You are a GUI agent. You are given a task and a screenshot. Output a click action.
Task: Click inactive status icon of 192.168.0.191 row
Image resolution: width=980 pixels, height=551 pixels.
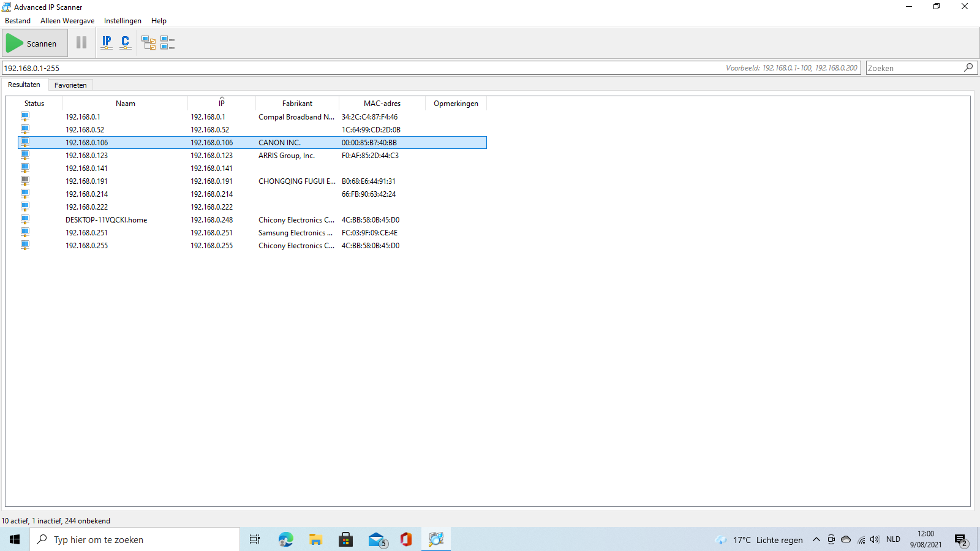[x=25, y=181]
